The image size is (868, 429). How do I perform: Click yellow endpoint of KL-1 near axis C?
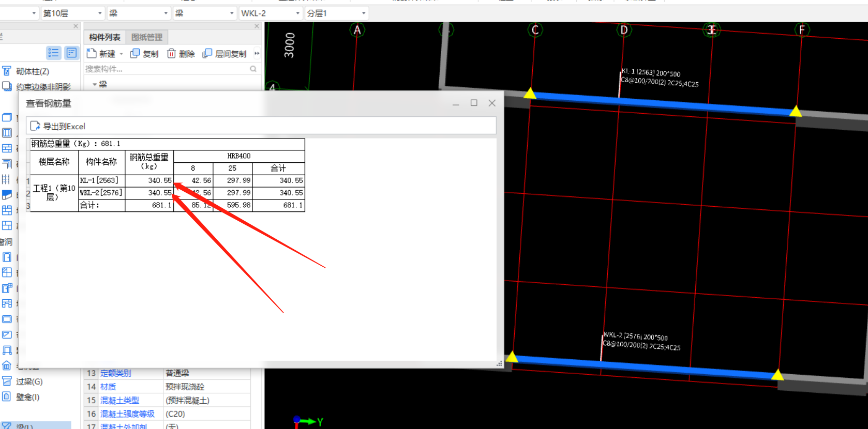(x=530, y=94)
